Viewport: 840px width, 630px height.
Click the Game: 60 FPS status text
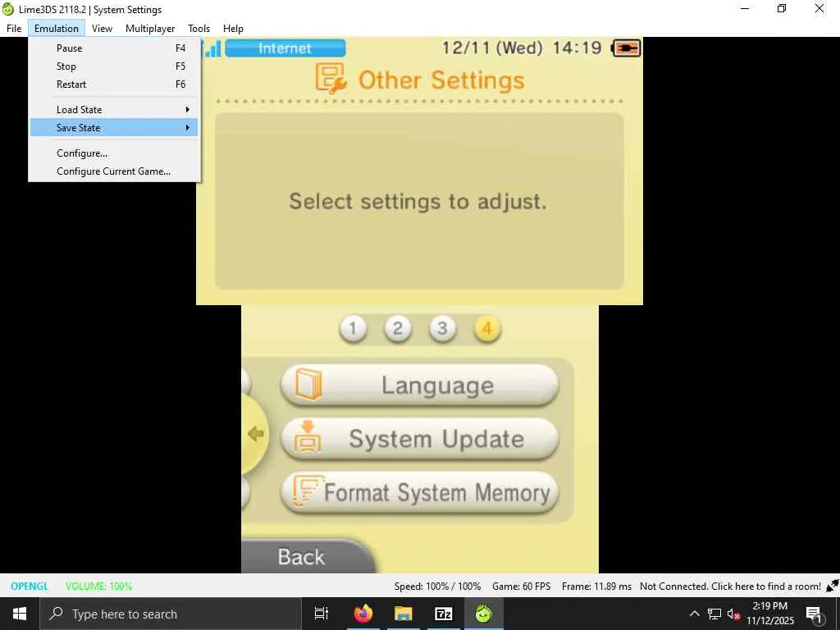click(x=521, y=586)
